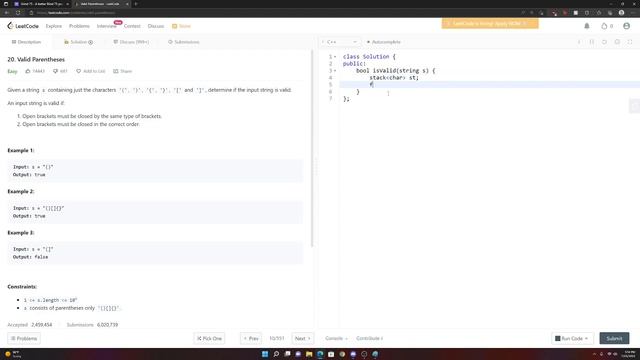Click the 'Example 1:' heading

click(21, 150)
